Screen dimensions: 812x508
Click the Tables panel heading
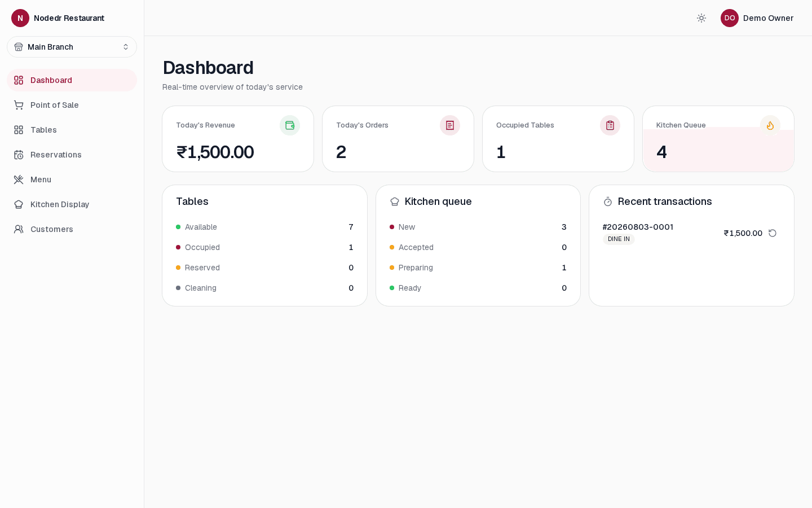[x=192, y=202]
